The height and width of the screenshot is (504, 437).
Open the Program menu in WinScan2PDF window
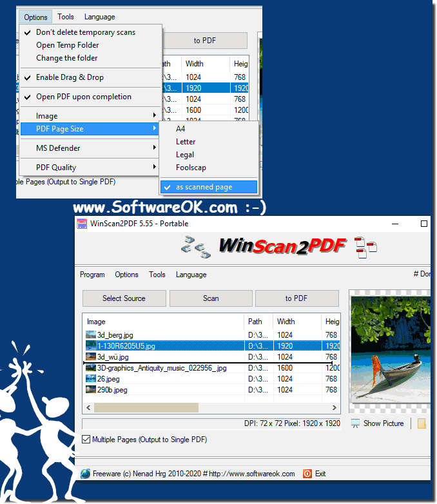click(92, 275)
